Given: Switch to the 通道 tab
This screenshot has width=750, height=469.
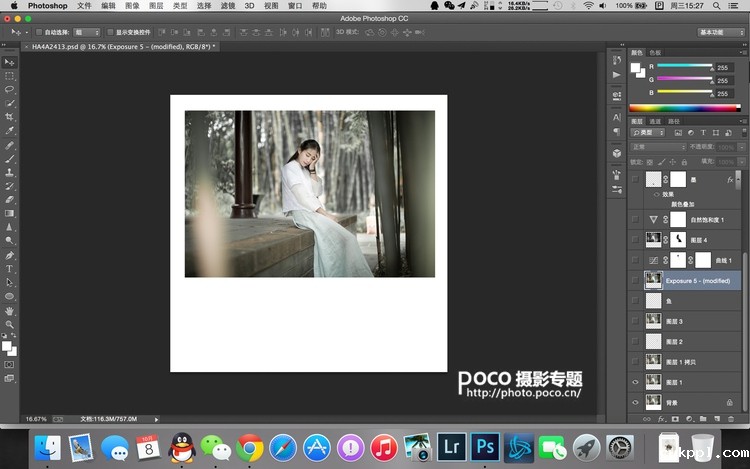Looking at the screenshot, I should coord(655,121).
